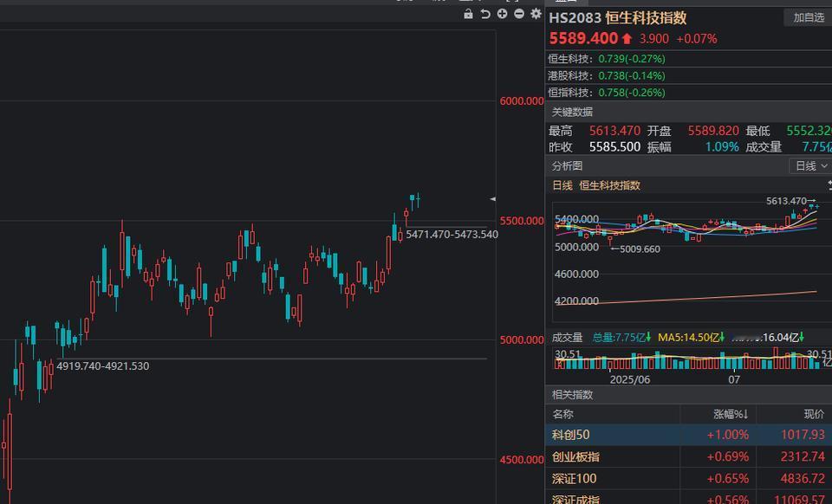Zoom out with the minus circle icon
This screenshot has width=832, height=504.
pos(519,14)
